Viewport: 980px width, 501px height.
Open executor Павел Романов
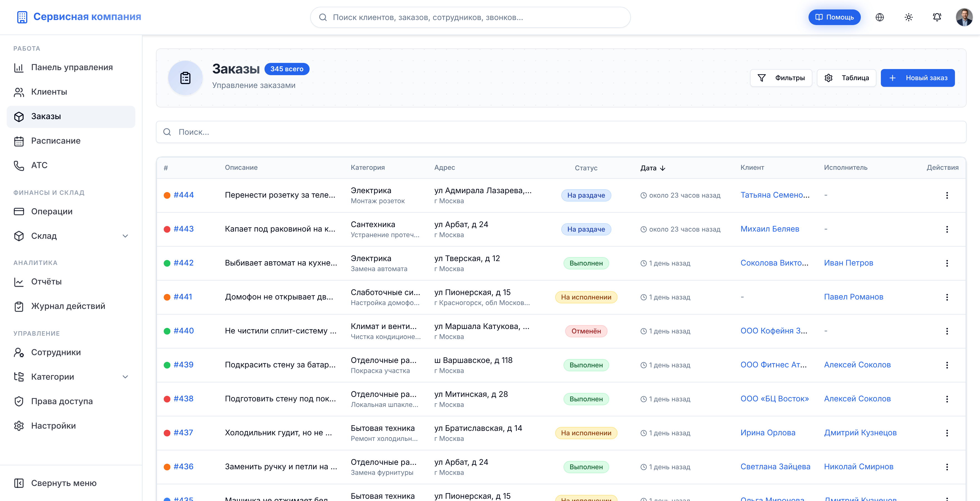(853, 297)
